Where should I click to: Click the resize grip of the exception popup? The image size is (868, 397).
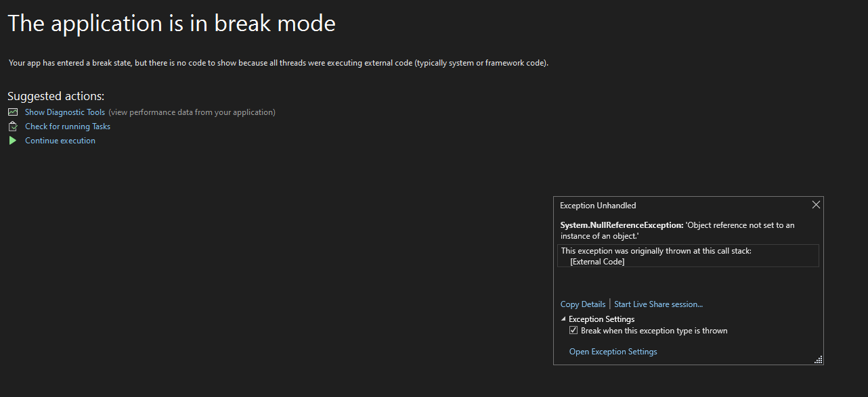pos(817,358)
